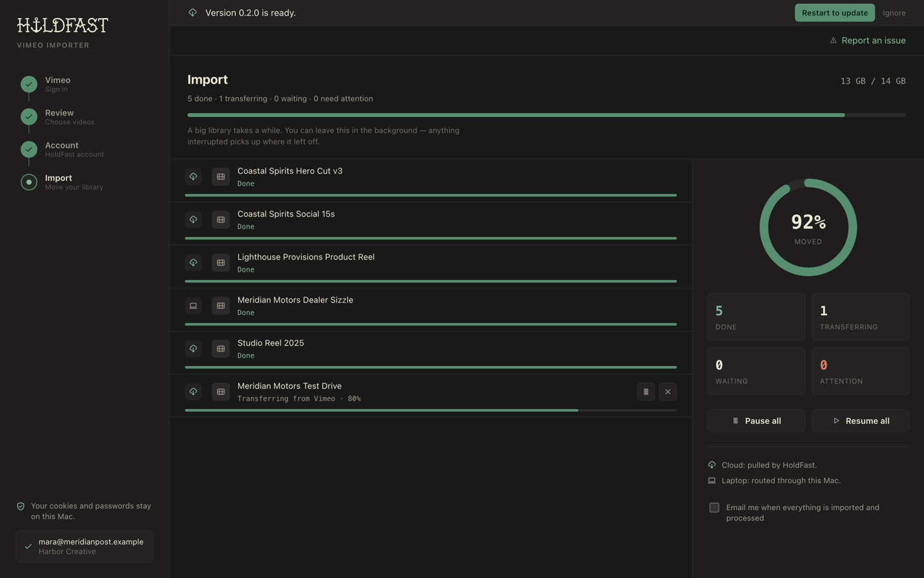This screenshot has width=924, height=578.
Task: Pause the Meridian Motors Test Drive transfer
Action: (x=646, y=392)
